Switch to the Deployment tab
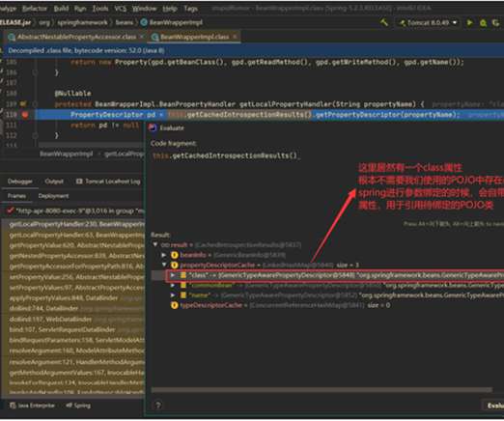 (53, 196)
